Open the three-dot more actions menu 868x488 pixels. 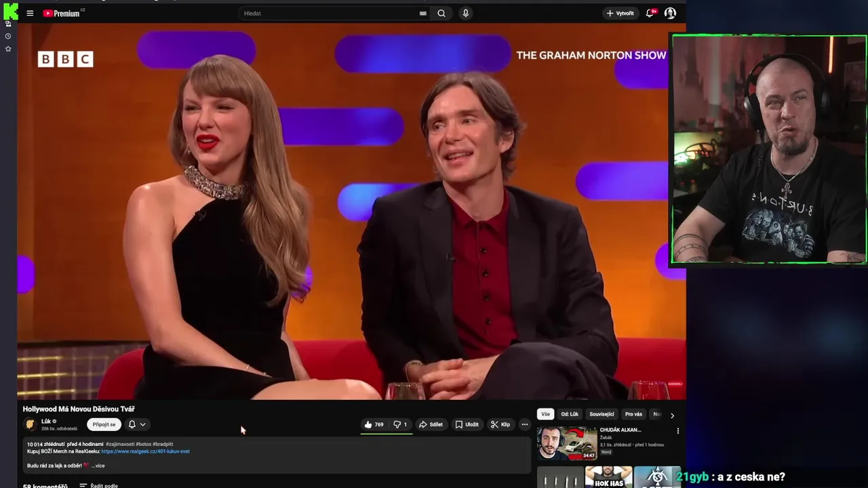(524, 424)
